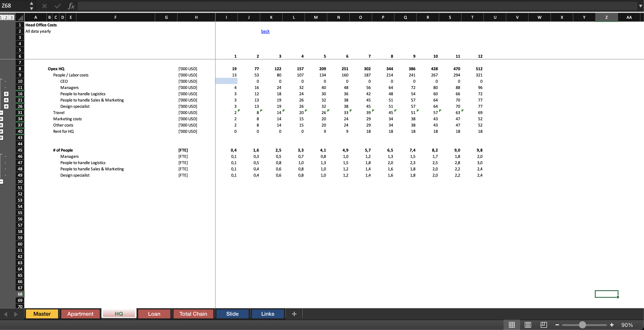Screen dimensions: 644x330
Task: Switch to Page Layout view in the status bar
Action: click(x=528, y=325)
